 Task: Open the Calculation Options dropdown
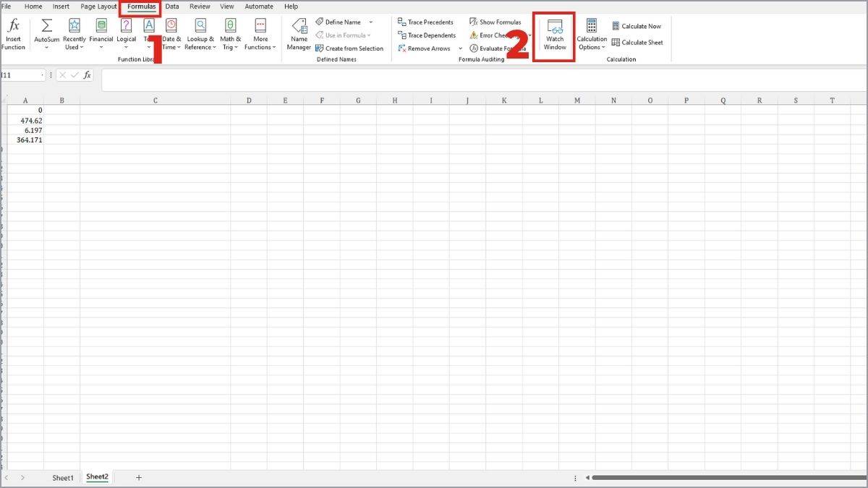592,35
